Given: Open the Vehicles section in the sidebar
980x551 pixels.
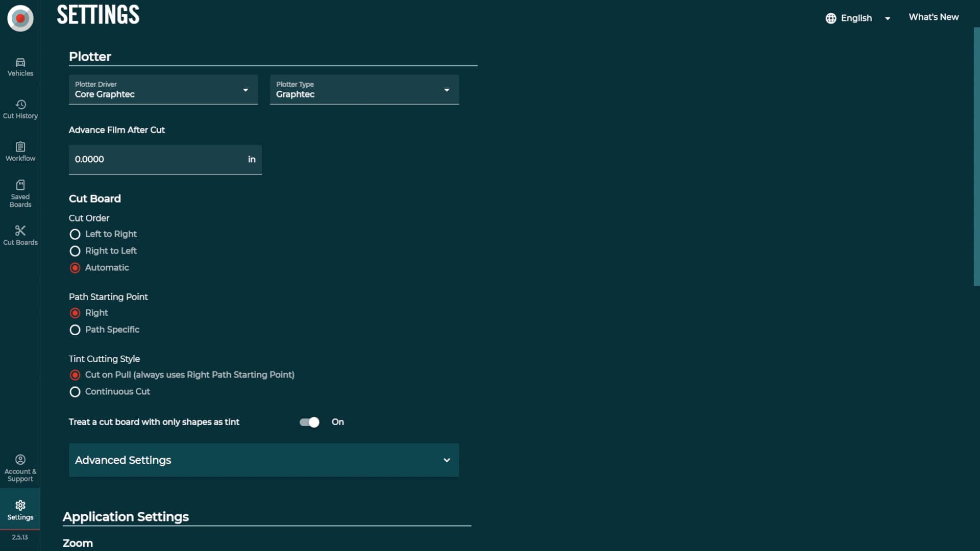Looking at the screenshot, I should (x=20, y=67).
